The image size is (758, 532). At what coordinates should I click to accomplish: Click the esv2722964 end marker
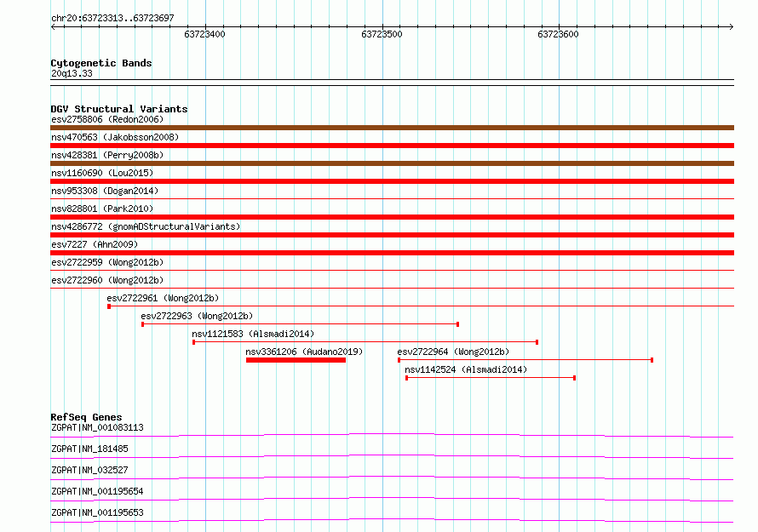tap(652, 360)
